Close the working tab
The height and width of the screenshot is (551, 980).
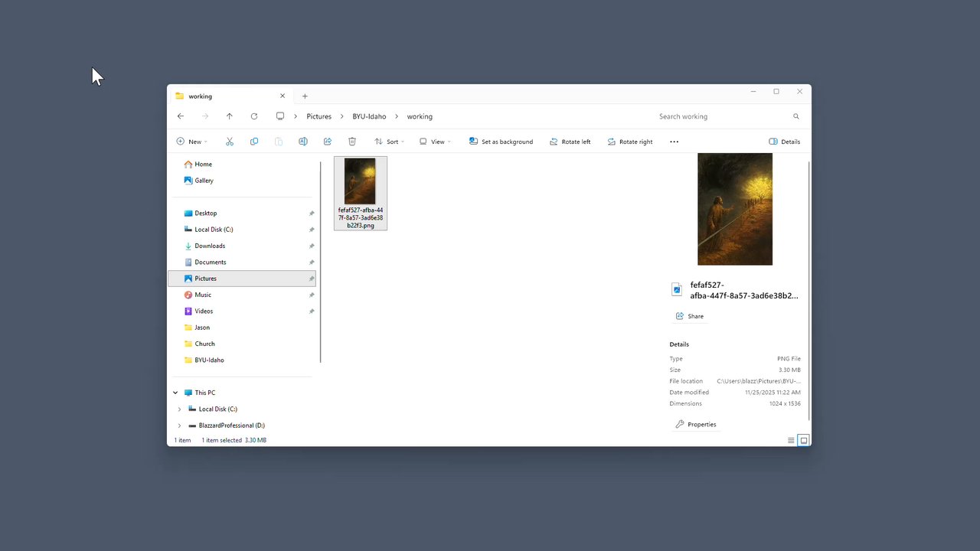(283, 96)
